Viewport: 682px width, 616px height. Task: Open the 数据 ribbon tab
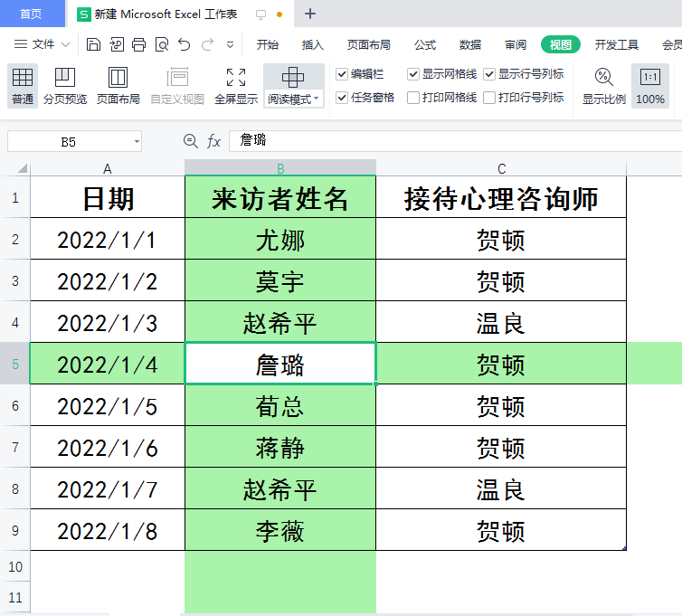pyautogui.click(x=469, y=45)
